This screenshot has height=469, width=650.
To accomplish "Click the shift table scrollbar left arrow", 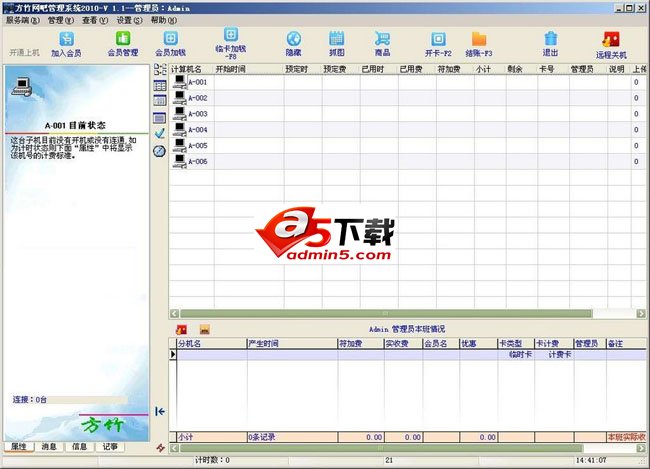I will 175,448.
